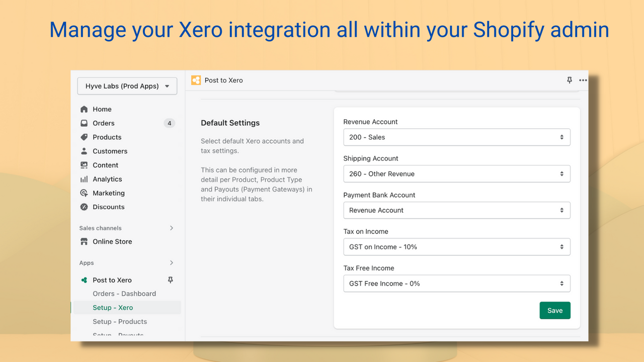The width and height of the screenshot is (644, 362).
Task: Click the text 'Select default Xero accounts and tax settings.'
Action: pyautogui.click(x=253, y=146)
